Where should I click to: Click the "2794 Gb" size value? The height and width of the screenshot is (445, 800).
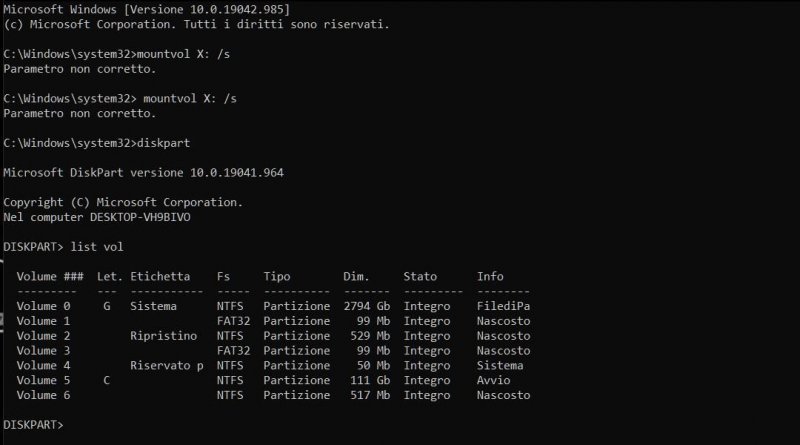[x=367, y=305]
